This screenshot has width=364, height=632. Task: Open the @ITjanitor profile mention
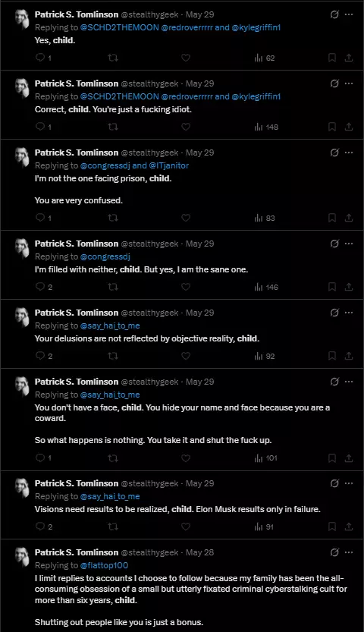pyautogui.click(x=168, y=165)
